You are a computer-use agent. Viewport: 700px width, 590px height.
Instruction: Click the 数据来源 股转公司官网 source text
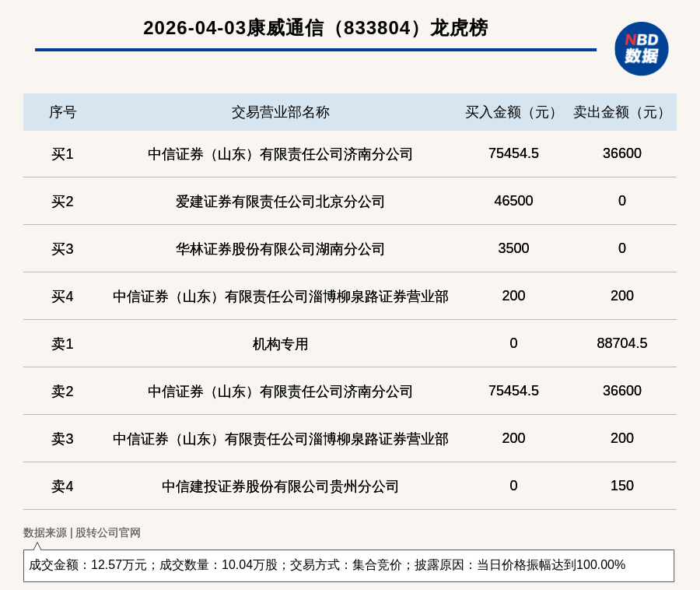click(x=82, y=533)
